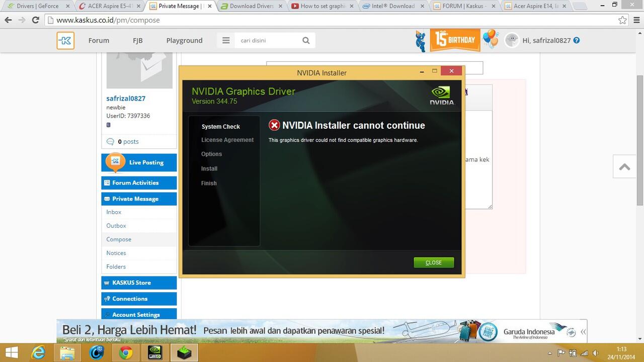
Task: Click the action center flag tray icon
Action: point(560,353)
